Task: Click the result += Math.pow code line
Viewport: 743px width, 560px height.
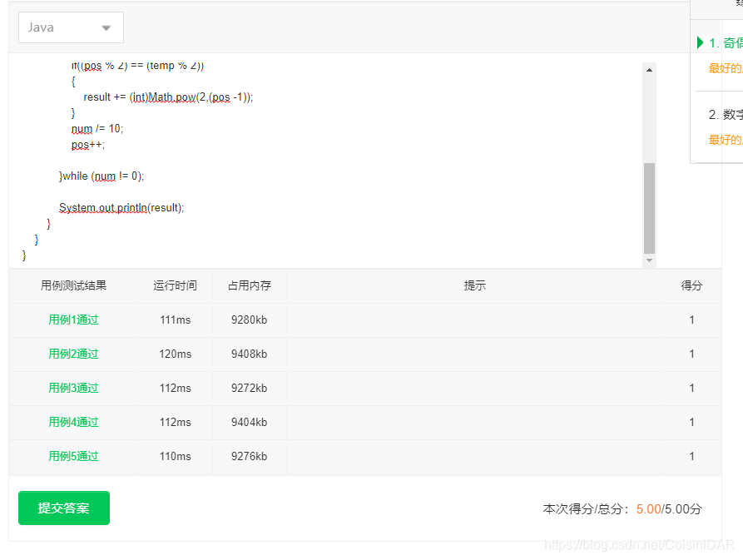Action: click(168, 97)
